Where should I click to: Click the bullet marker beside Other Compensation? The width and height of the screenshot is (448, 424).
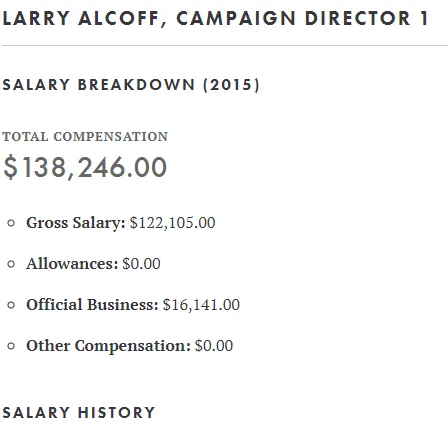tap(11, 346)
